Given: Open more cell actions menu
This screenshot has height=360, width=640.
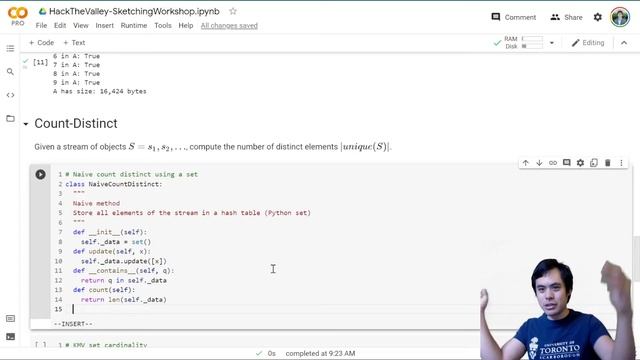Looking at the screenshot, I should (621, 163).
